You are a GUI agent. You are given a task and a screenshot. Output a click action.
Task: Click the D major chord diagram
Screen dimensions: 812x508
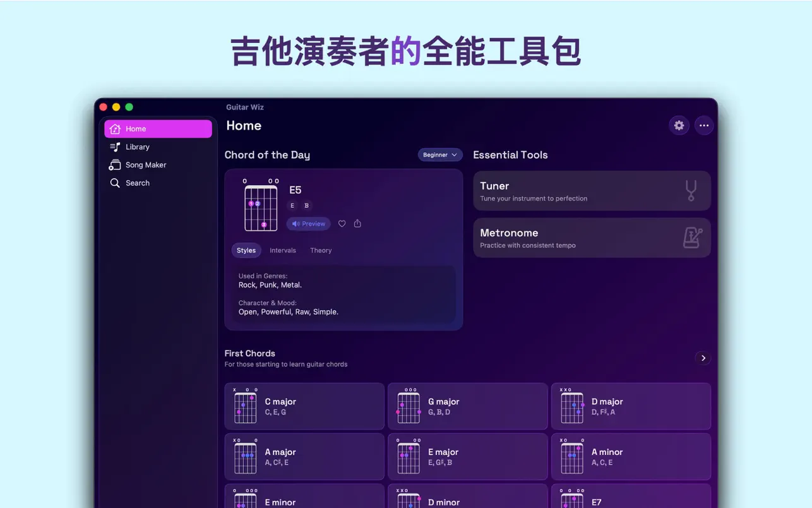572,406
